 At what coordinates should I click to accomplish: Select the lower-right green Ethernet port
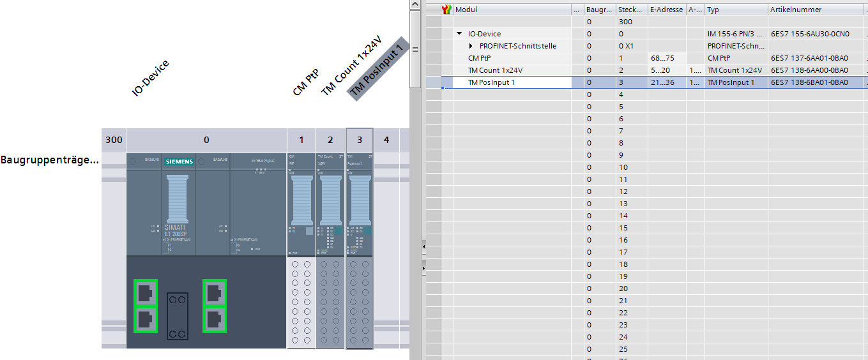(x=215, y=319)
